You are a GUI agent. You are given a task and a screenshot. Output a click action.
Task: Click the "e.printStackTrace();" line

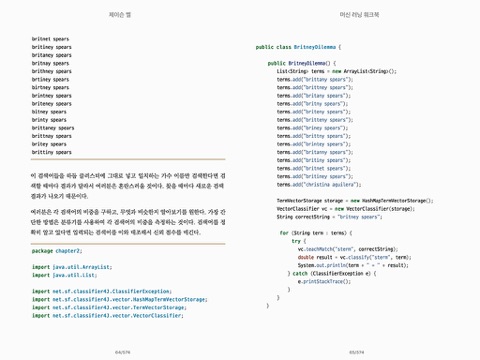[324, 281]
